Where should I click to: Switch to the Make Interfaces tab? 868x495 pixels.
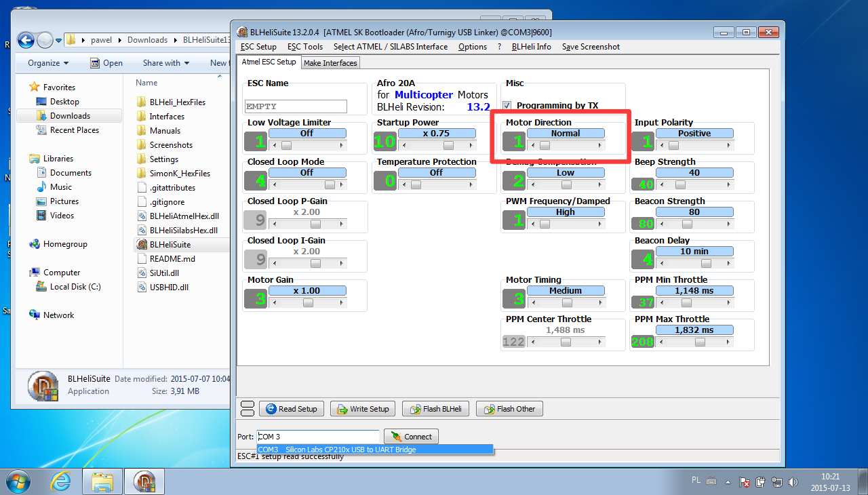(x=330, y=63)
